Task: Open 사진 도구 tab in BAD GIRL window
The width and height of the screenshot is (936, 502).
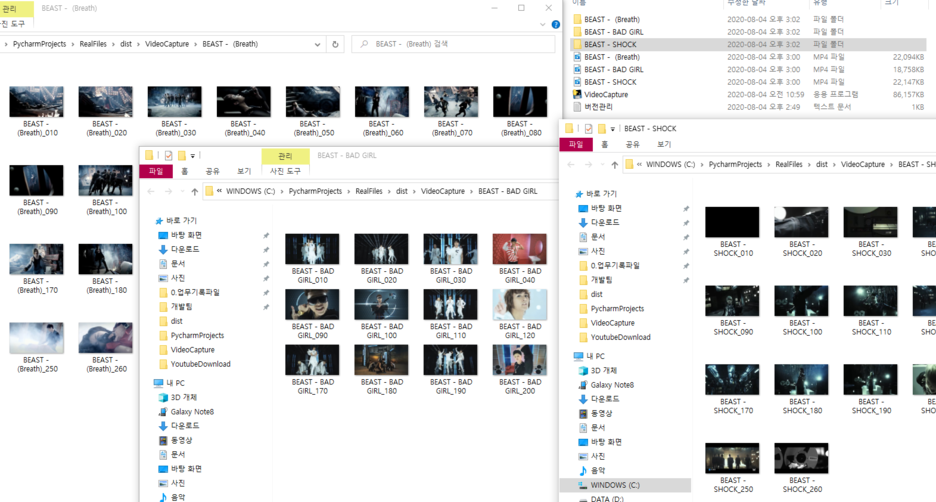Action: (285, 171)
